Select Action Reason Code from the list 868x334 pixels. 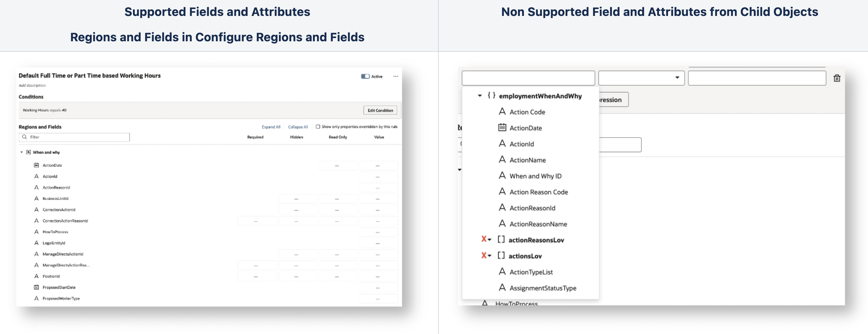point(538,192)
